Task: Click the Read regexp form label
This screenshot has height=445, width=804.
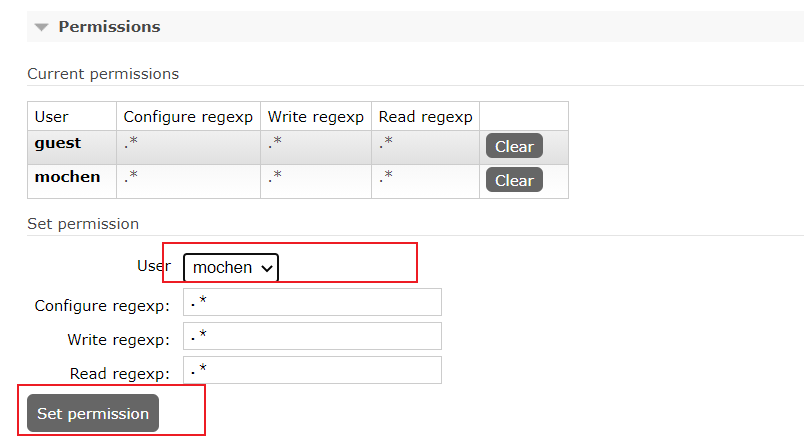Action: [x=119, y=374]
